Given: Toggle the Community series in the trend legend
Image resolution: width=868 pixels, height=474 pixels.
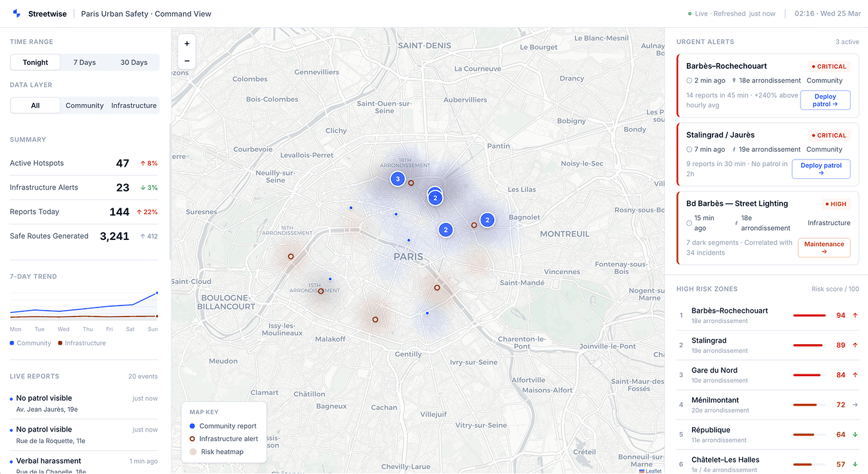Looking at the screenshot, I should click(x=30, y=343).
